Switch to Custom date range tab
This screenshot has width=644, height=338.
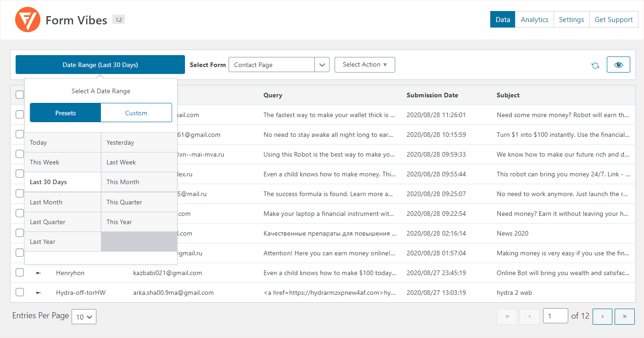point(136,113)
